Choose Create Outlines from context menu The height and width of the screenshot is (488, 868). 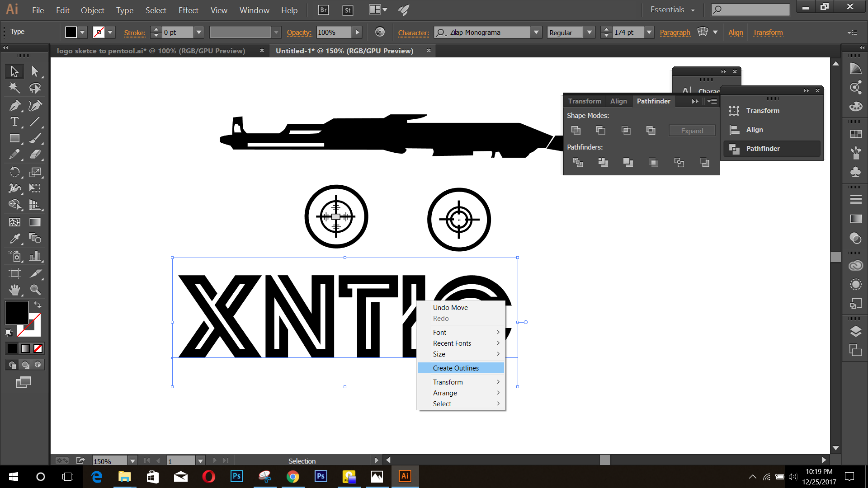pos(461,368)
